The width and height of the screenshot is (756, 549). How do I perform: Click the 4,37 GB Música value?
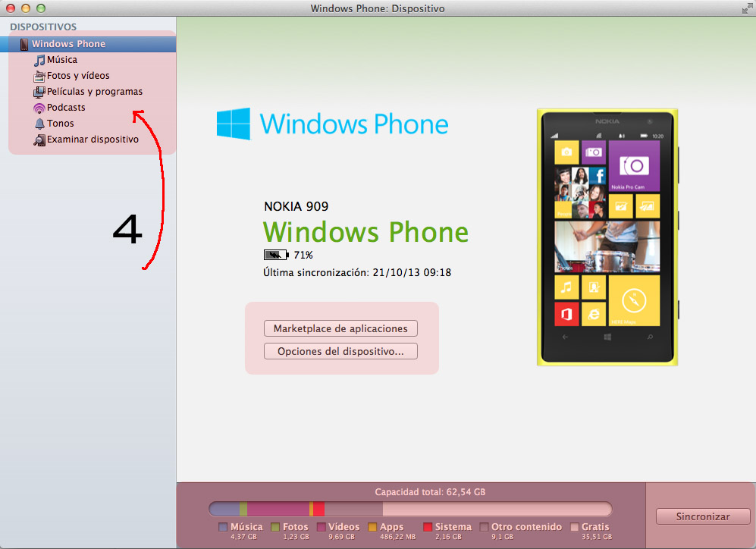point(243,537)
